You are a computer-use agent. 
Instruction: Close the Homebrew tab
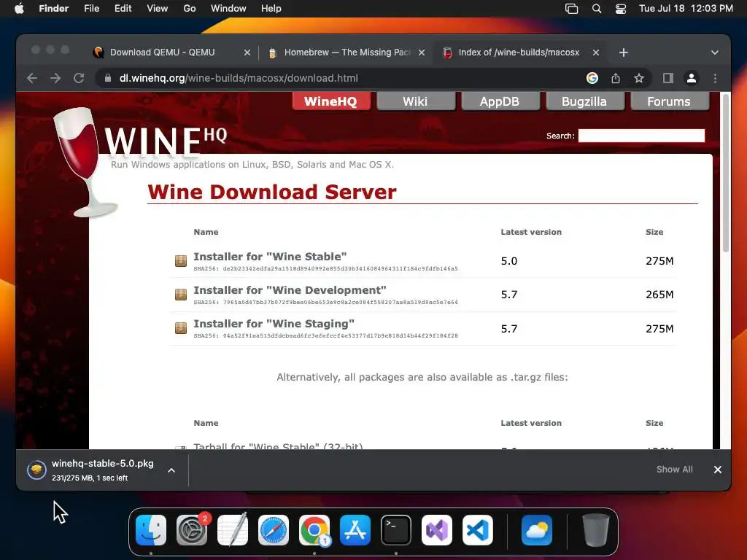[x=422, y=52]
